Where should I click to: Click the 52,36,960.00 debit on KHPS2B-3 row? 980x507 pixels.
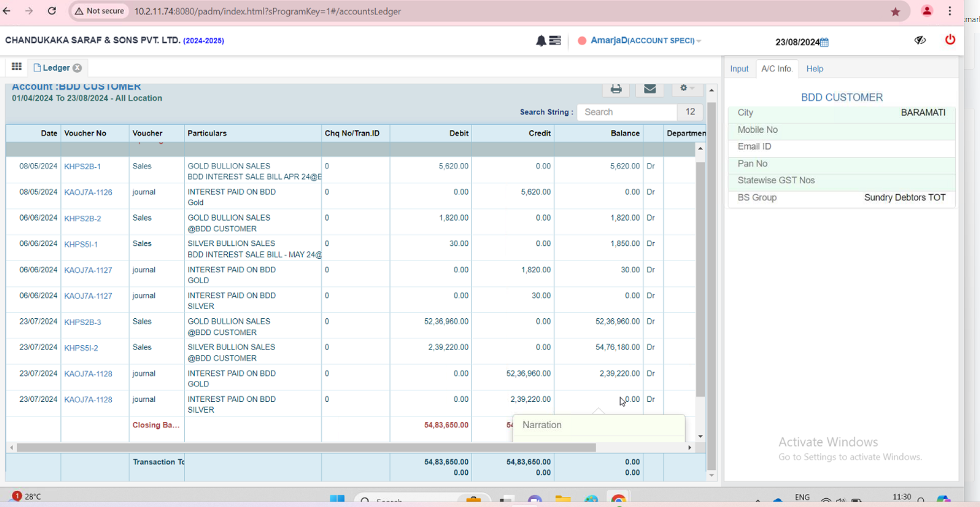[x=446, y=321]
